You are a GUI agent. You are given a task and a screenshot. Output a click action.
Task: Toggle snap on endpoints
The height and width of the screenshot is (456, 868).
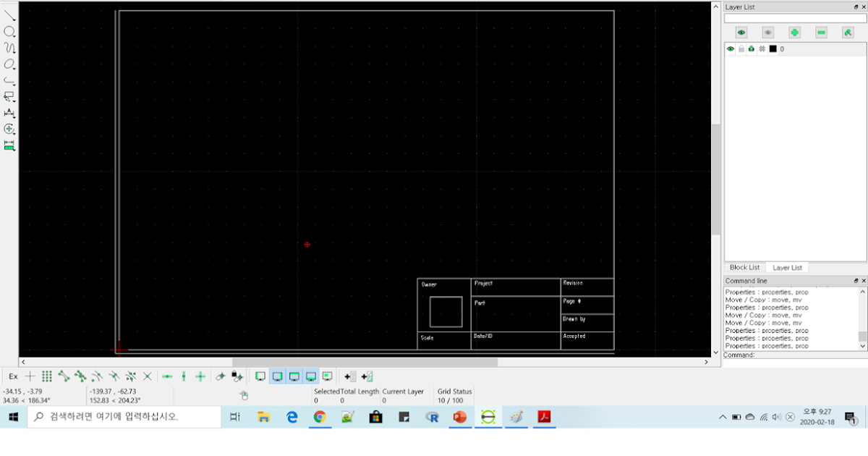pos(64,376)
